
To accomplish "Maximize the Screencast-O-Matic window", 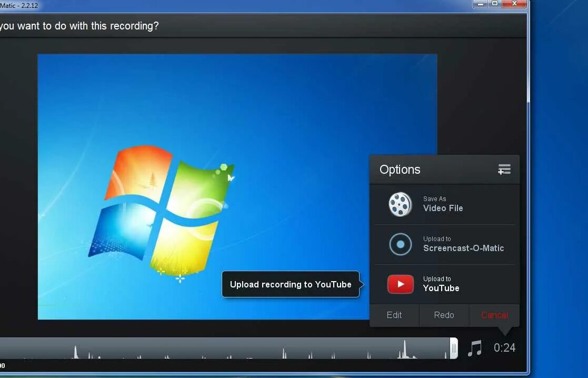I will pos(495,4).
